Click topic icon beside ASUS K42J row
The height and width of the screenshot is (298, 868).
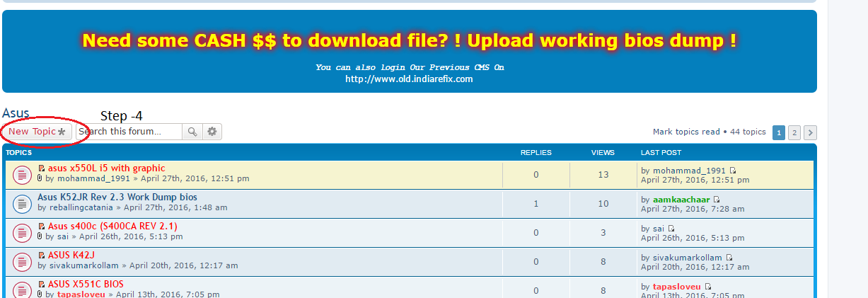[22, 261]
